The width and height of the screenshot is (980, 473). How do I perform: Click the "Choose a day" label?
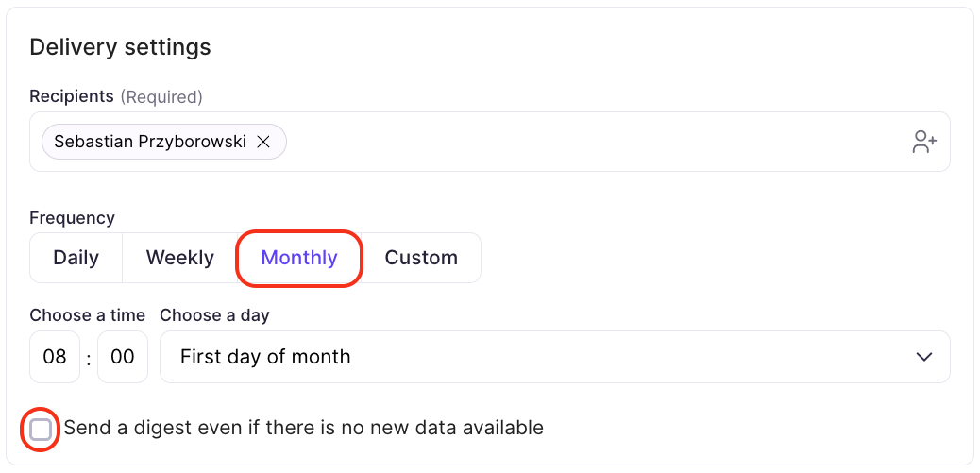click(214, 315)
